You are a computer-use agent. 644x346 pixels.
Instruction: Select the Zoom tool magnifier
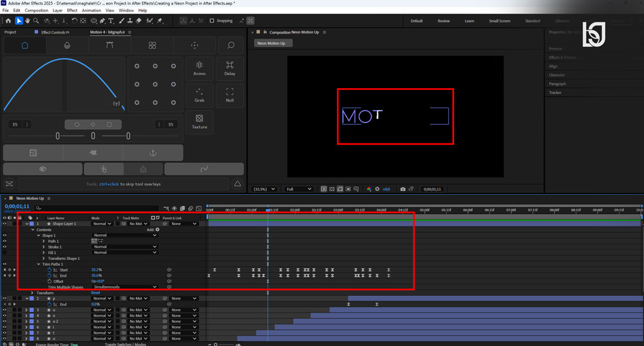point(36,21)
